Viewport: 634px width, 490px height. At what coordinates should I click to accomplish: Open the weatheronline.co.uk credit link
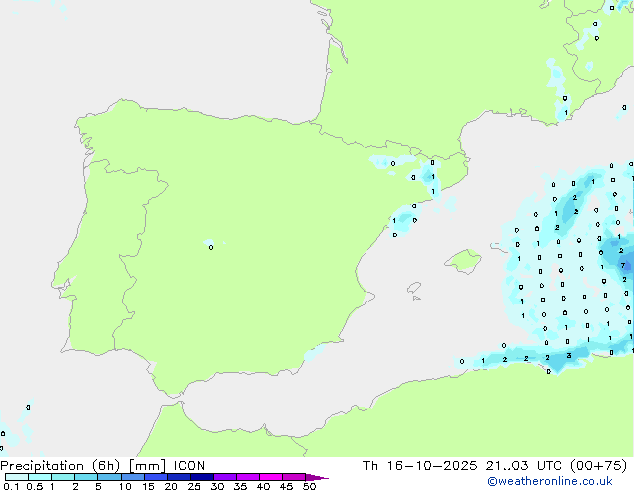coord(550,481)
